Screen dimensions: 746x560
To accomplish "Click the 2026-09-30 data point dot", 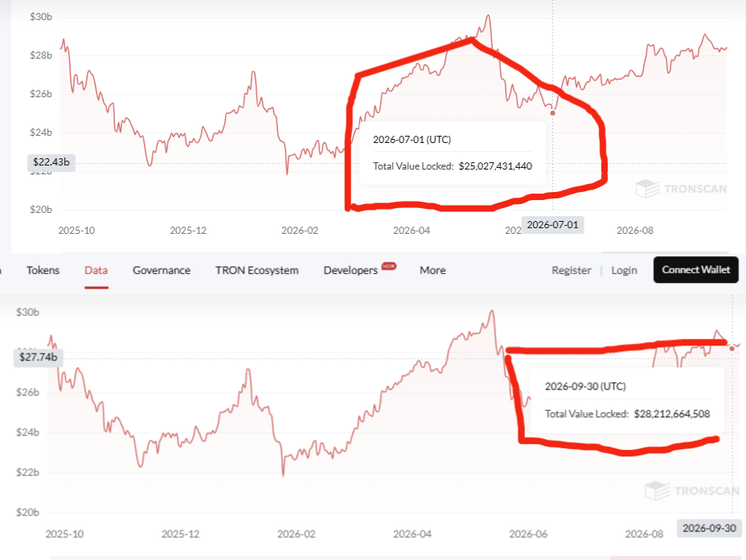I will point(732,349).
